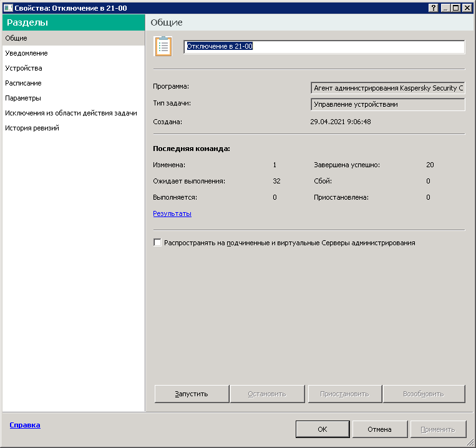The width and height of the screenshot is (476, 448).
Task: Click the 'Изменена:' label
Action: coord(169,165)
